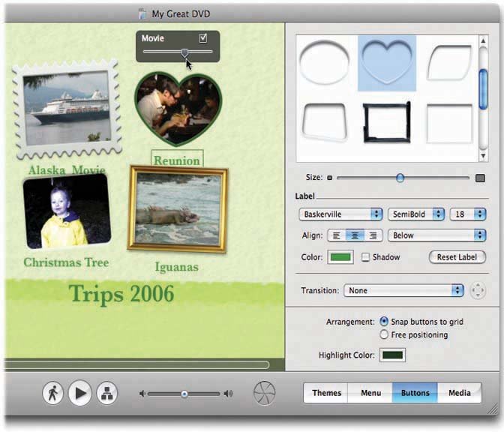Switch to the Media tab

point(459,393)
